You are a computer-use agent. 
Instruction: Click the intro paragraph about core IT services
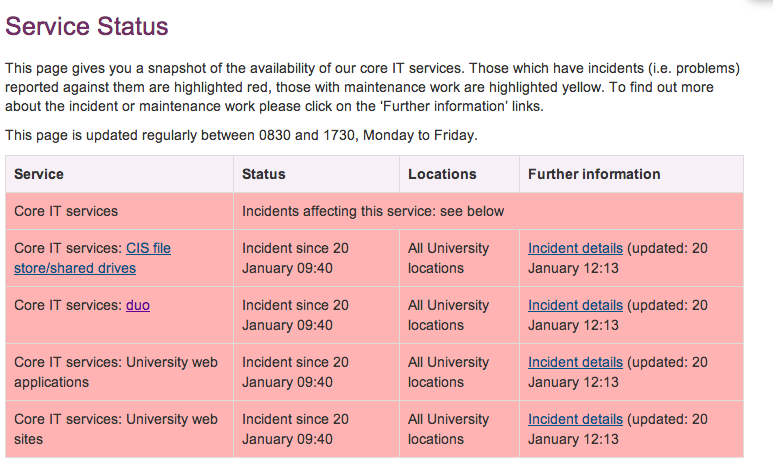(x=372, y=87)
